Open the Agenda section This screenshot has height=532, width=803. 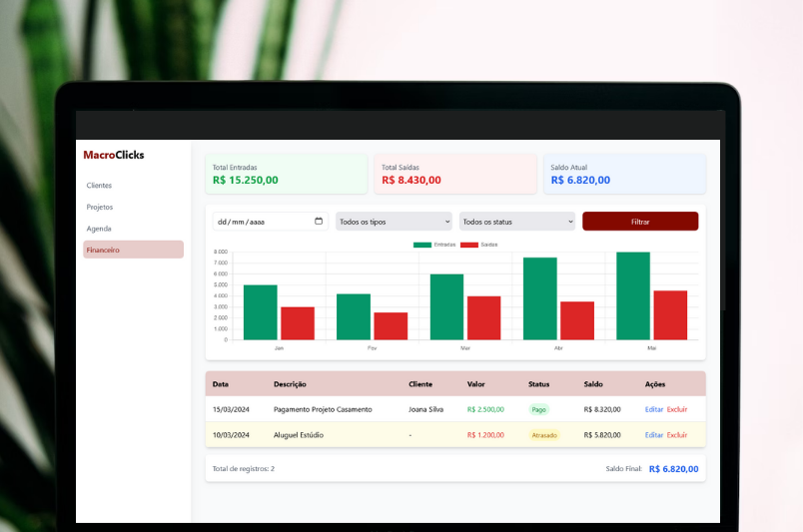pyautogui.click(x=98, y=229)
